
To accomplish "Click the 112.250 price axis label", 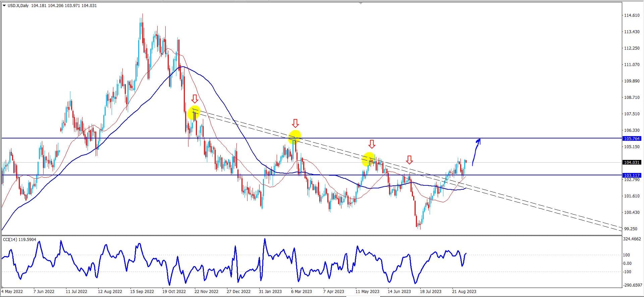I will click(x=632, y=48).
